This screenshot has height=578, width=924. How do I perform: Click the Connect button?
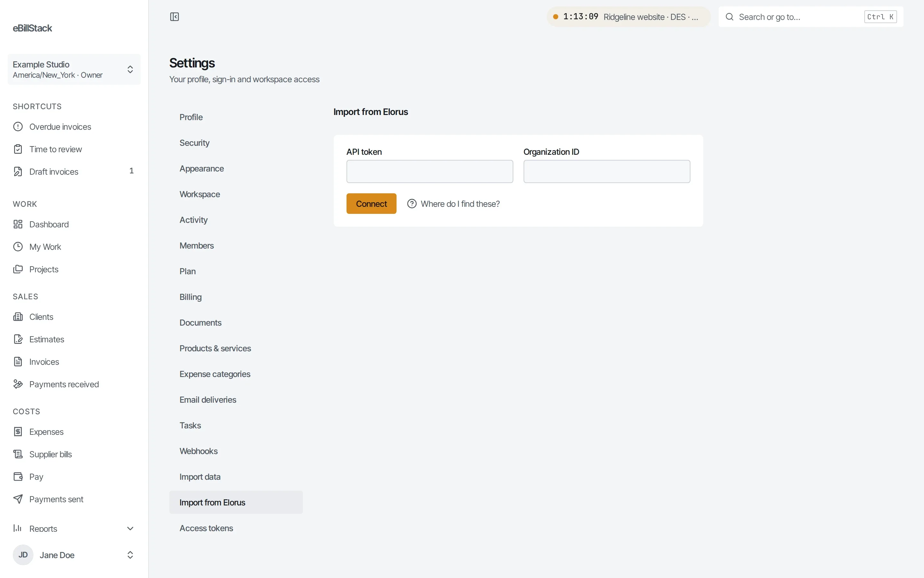(x=371, y=204)
